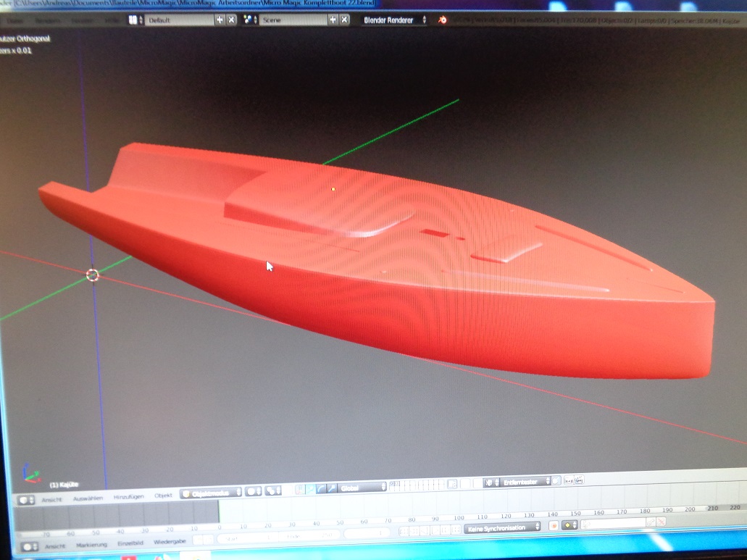Open the Keine Synchronisation dropdown

(503, 528)
